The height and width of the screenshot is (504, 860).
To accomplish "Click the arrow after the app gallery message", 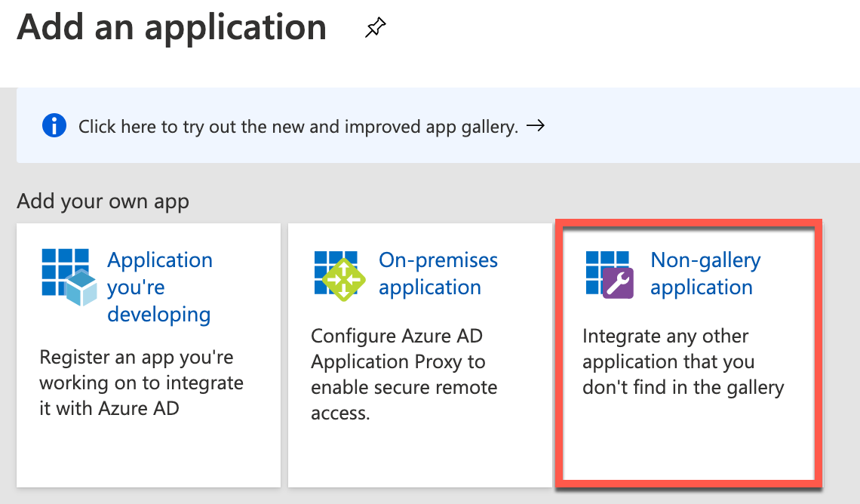I will (536, 126).
